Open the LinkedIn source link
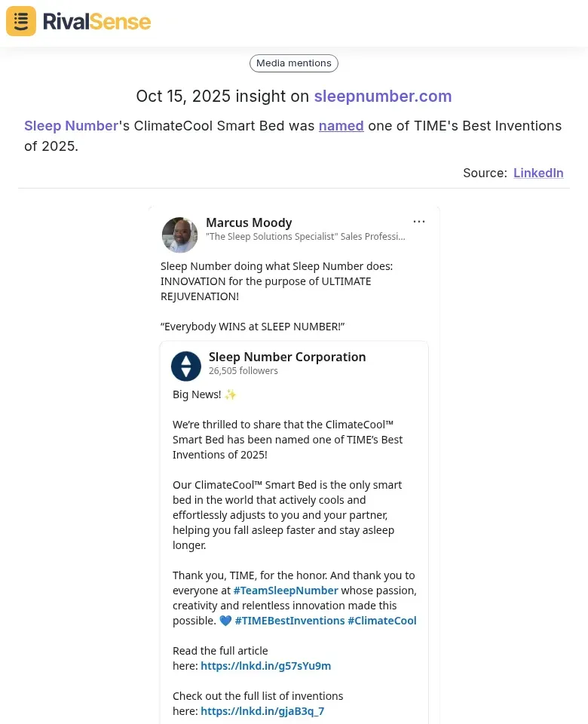This screenshot has height=724, width=588. point(538,173)
